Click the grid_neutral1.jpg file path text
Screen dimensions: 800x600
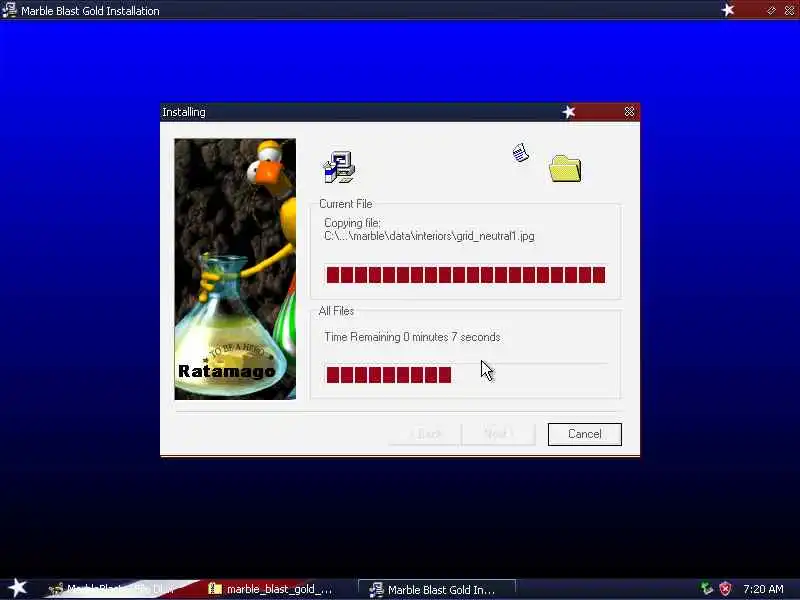point(429,236)
